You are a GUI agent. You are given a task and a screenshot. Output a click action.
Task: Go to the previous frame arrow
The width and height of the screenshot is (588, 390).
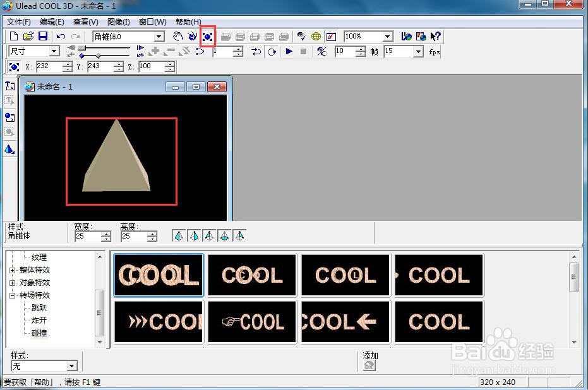coord(71,48)
